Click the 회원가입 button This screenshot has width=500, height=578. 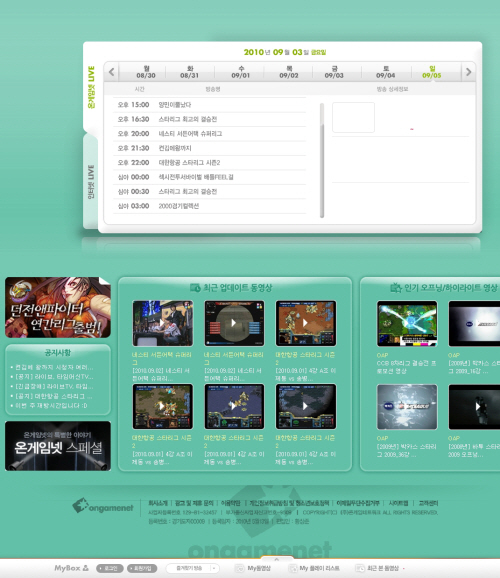click(x=142, y=568)
